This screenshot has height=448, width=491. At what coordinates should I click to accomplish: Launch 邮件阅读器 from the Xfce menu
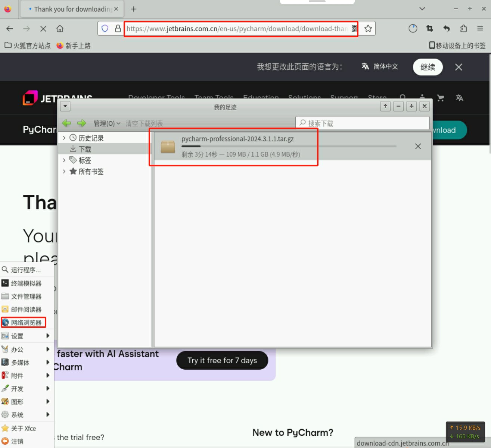[x=26, y=309]
